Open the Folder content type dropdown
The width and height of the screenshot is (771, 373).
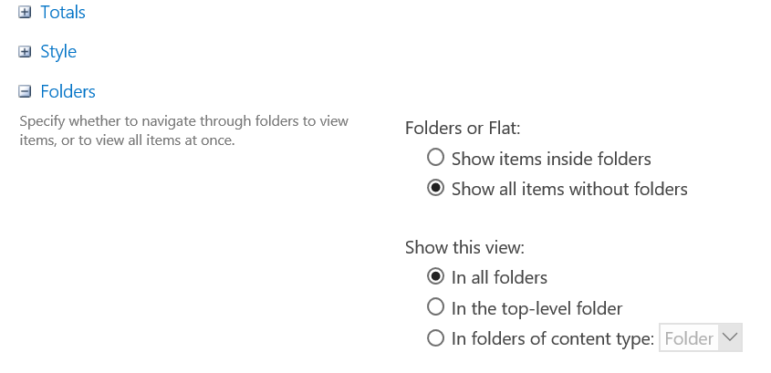coord(700,338)
